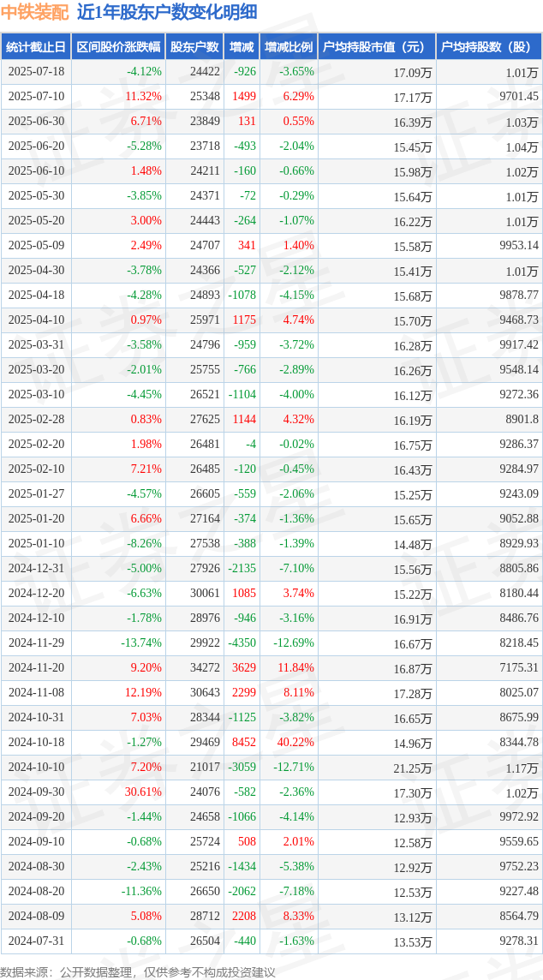The image size is (543, 980).
Task: Select the 2025-07-18 date cell
Action: point(36,72)
